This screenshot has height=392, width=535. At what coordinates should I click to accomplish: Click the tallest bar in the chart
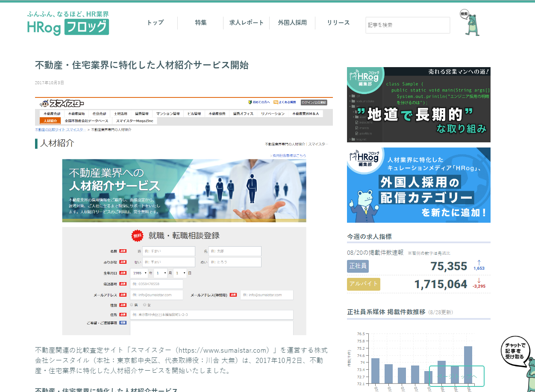[x=468, y=365]
